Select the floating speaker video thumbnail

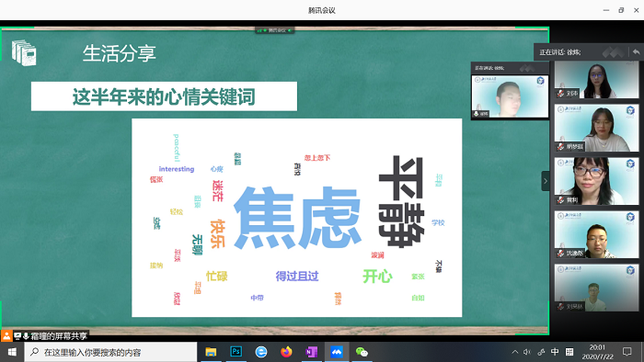pyautogui.click(x=510, y=96)
